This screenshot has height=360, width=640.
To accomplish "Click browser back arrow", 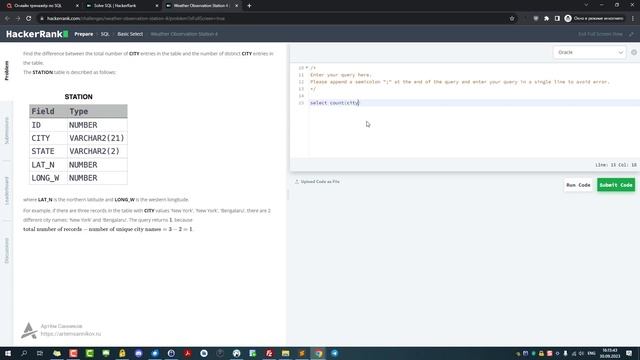I will (x=7, y=18).
